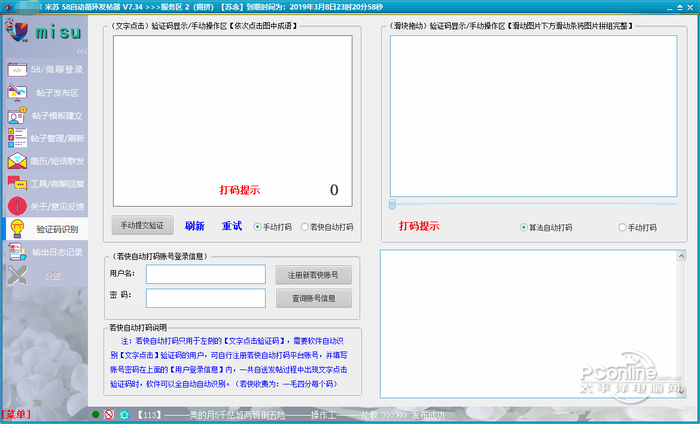
Task: Click the teal hexagon status bar icon
Action: tap(125, 415)
